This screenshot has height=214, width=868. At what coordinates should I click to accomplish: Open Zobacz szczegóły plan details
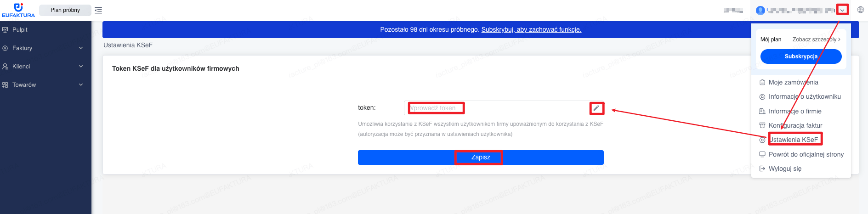[x=817, y=39]
